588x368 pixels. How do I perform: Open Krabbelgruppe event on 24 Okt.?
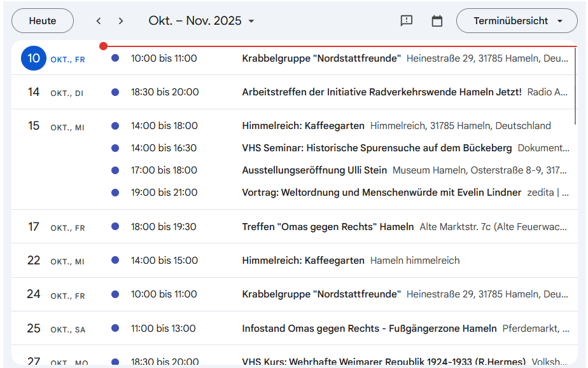321,294
